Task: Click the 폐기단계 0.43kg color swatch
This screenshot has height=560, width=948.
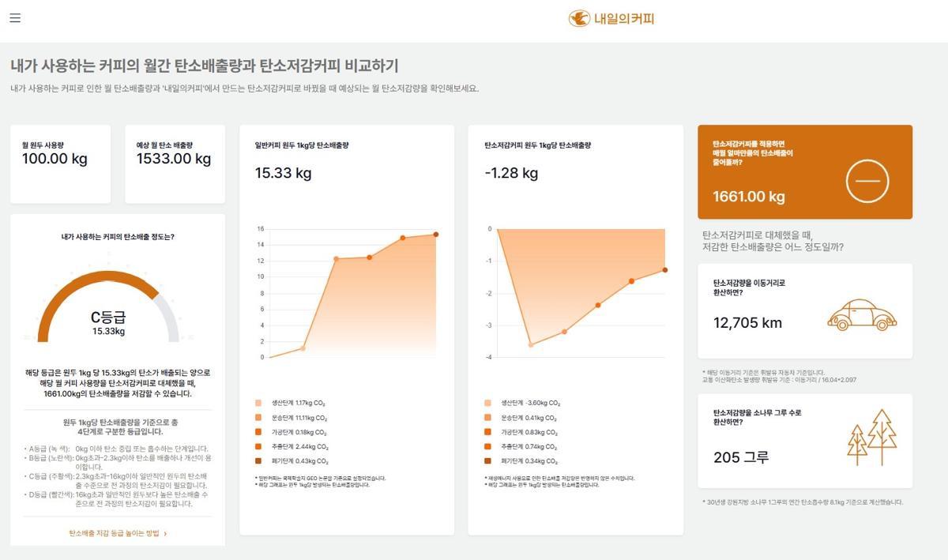Action: 258,460
